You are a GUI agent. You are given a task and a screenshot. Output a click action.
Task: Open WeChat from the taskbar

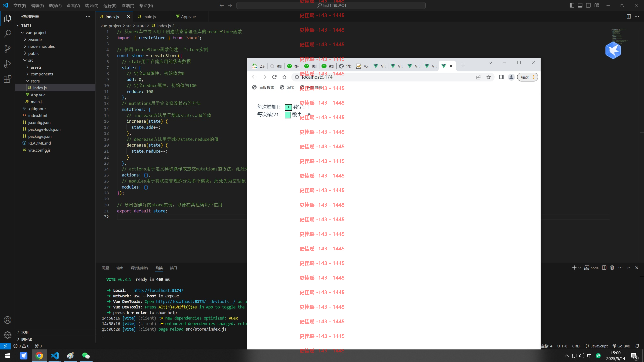click(86, 356)
